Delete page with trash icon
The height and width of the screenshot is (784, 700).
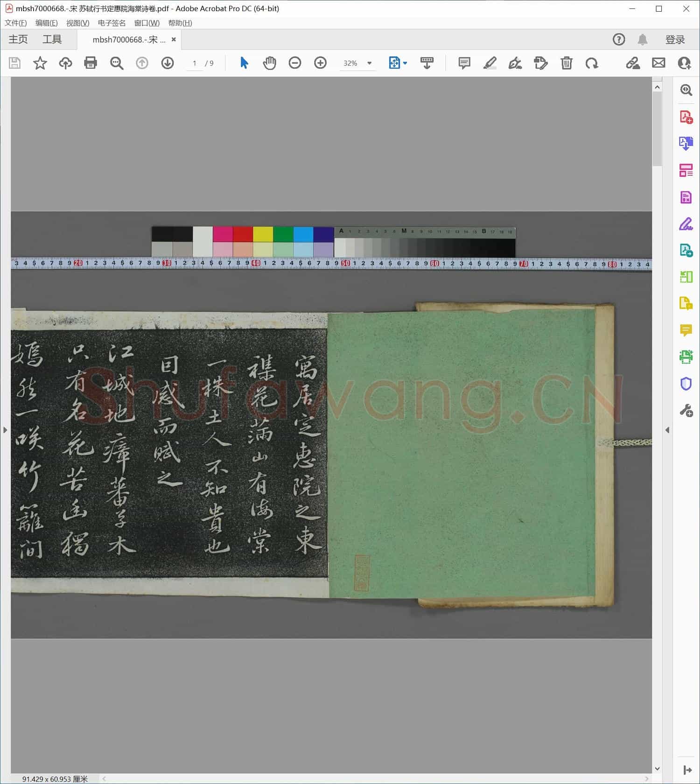click(566, 63)
